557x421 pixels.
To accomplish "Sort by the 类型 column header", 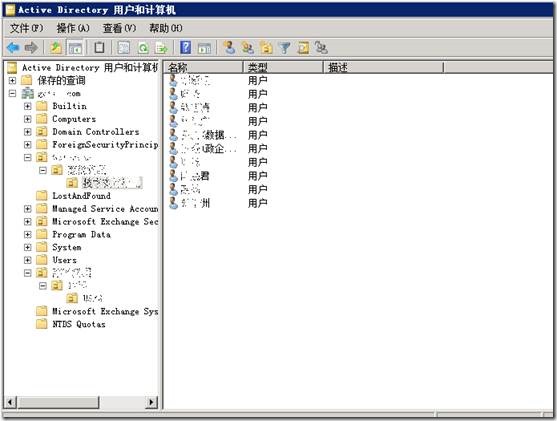I will tap(283, 67).
